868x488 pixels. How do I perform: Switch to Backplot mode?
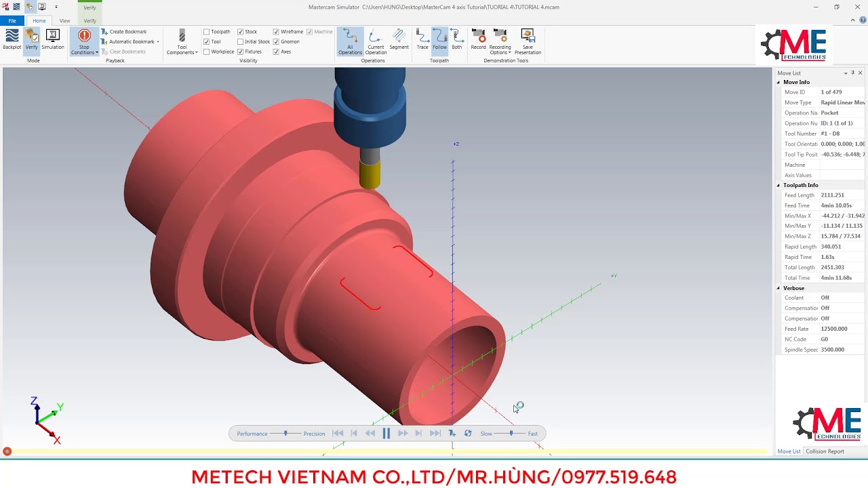pos(12,39)
